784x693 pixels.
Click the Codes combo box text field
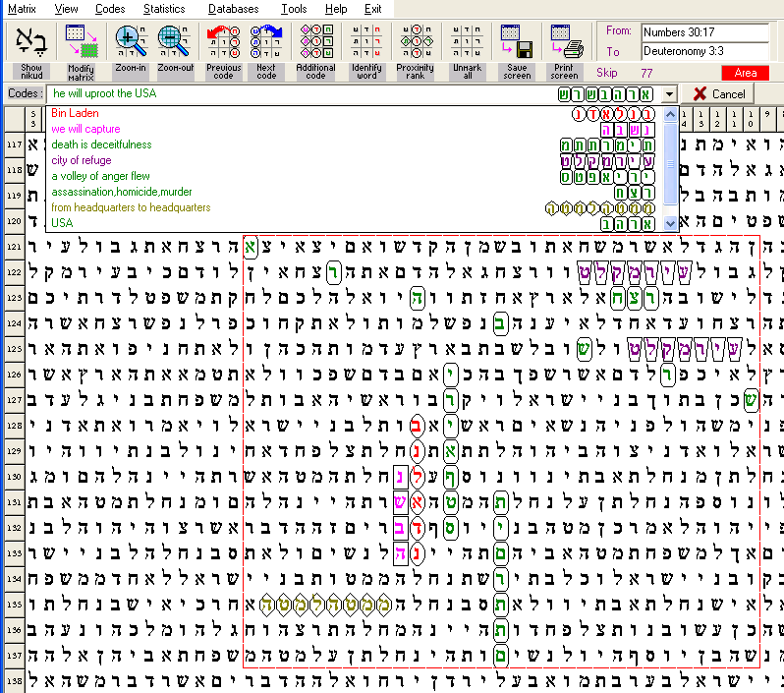[x=354, y=93]
